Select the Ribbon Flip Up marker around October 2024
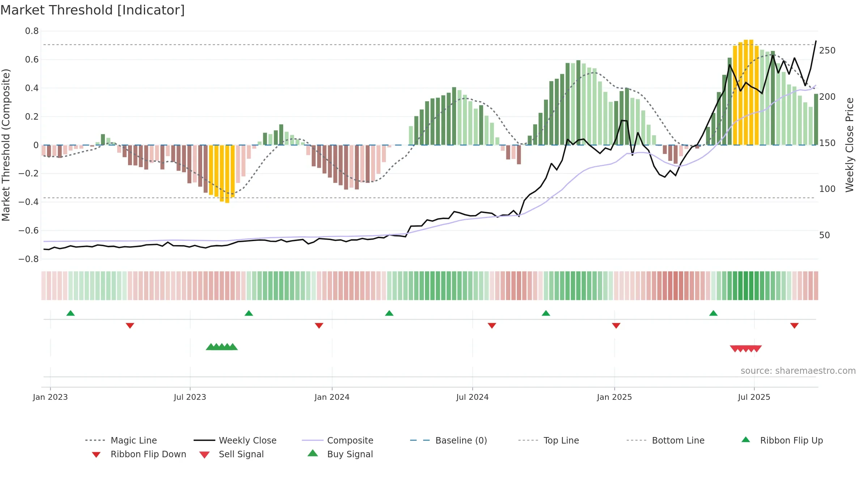868x488 pixels. (x=546, y=313)
